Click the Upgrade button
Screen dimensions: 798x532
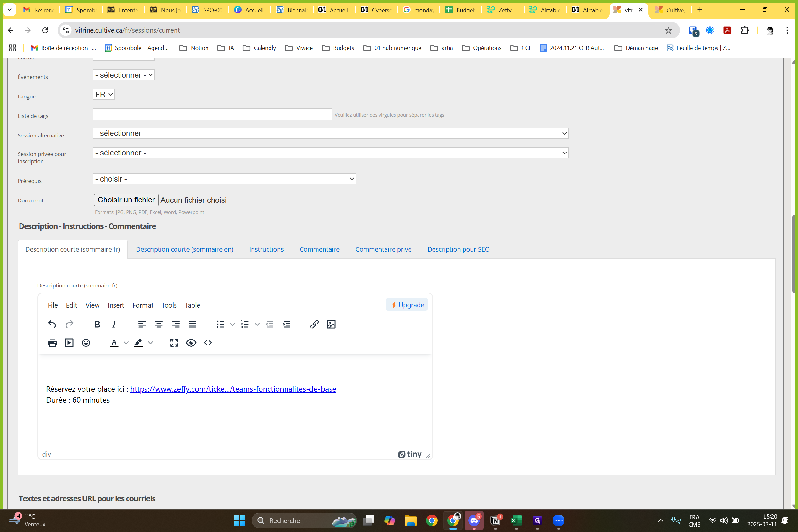[407, 305]
